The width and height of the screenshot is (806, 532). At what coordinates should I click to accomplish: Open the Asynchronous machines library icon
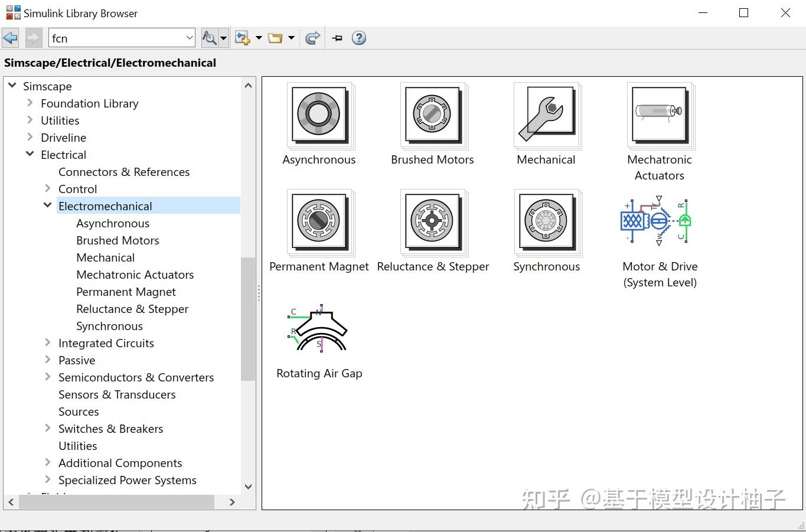click(319, 115)
